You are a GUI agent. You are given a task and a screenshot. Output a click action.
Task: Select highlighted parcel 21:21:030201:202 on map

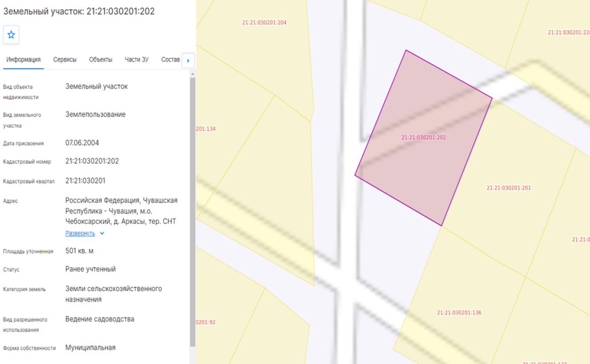[423, 138]
